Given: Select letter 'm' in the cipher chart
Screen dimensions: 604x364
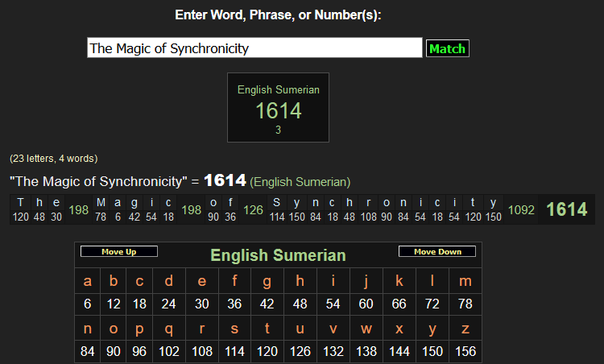Looking at the screenshot, I should point(465,281).
